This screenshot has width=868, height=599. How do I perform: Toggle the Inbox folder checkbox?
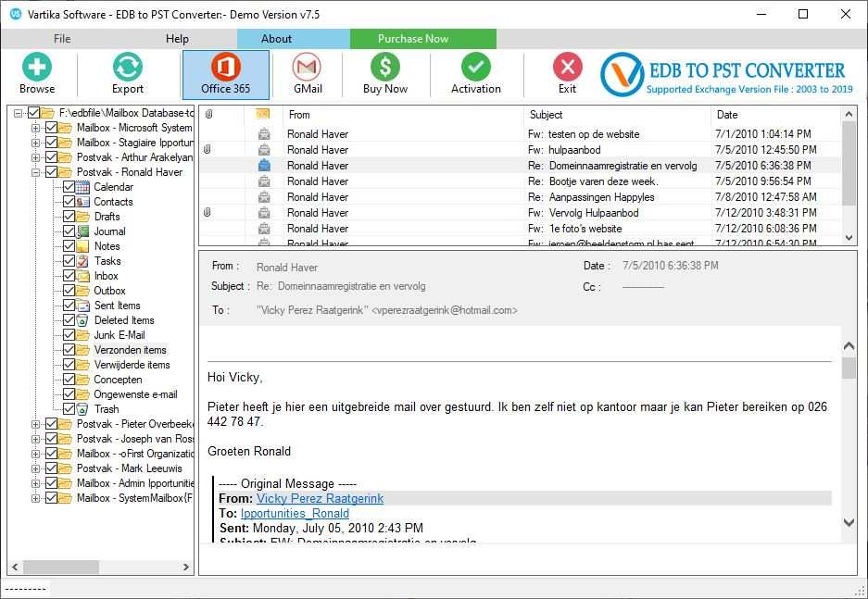69,275
